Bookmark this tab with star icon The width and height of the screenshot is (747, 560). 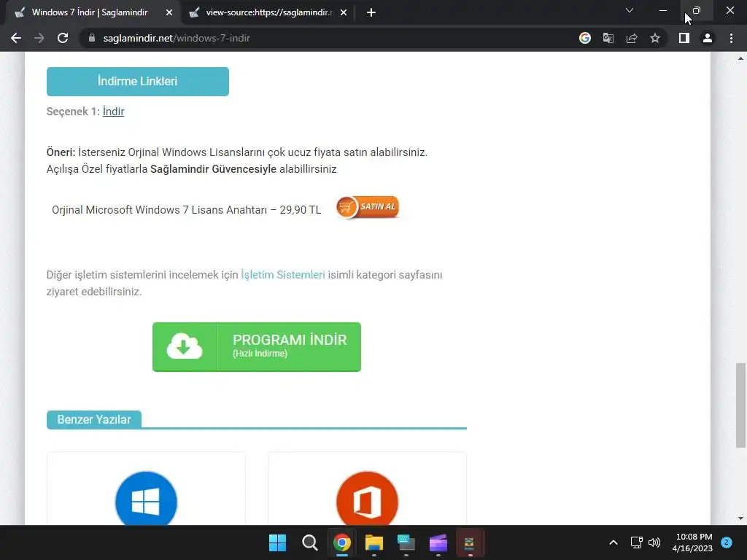pyautogui.click(x=655, y=38)
